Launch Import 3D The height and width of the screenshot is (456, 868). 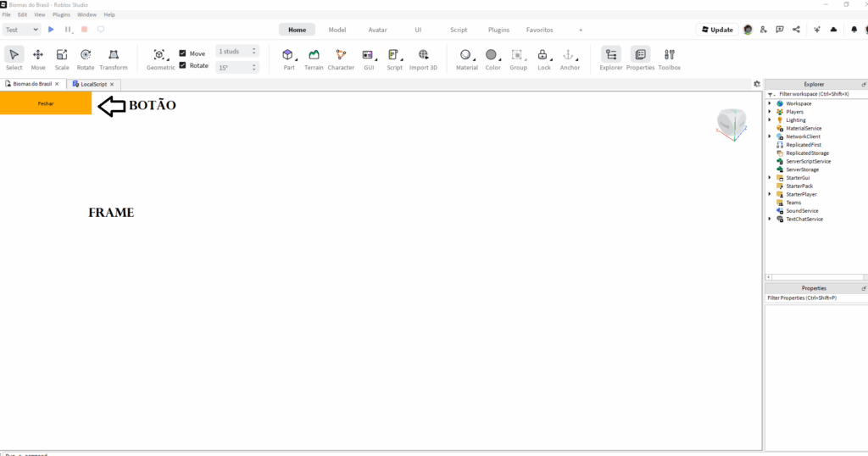coord(423,58)
